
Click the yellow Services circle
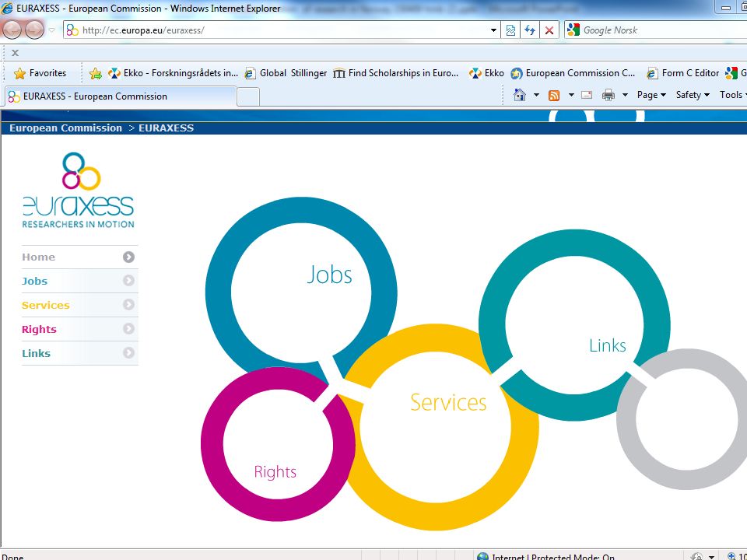pos(436,427)
